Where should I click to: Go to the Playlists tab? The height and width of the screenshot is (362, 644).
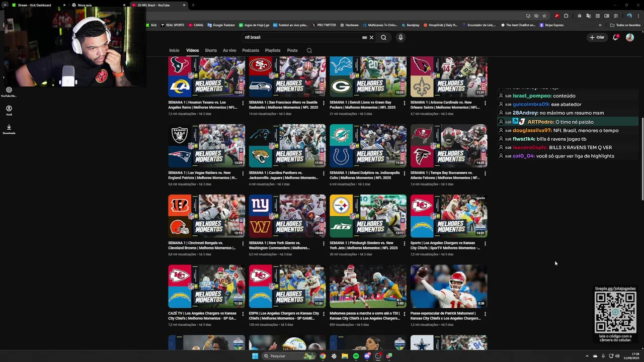coord(273,50)
